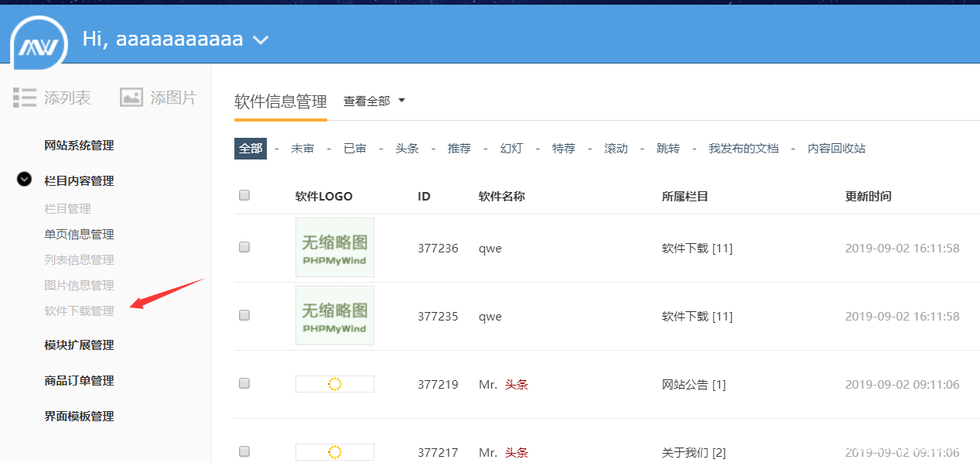
Task: Click the PHPMyWind logo icon
Action: click(39, 41)
